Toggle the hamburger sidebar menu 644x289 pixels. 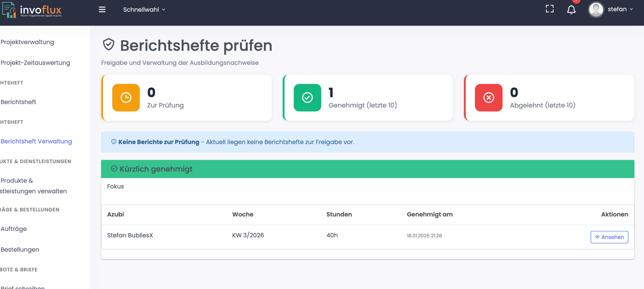click(x=102, y=10)
